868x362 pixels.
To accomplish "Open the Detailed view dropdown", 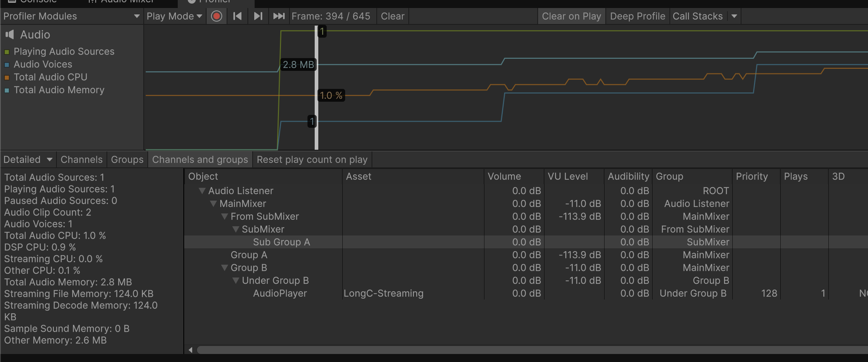I will pyautogui.click(x=28, y=160).
